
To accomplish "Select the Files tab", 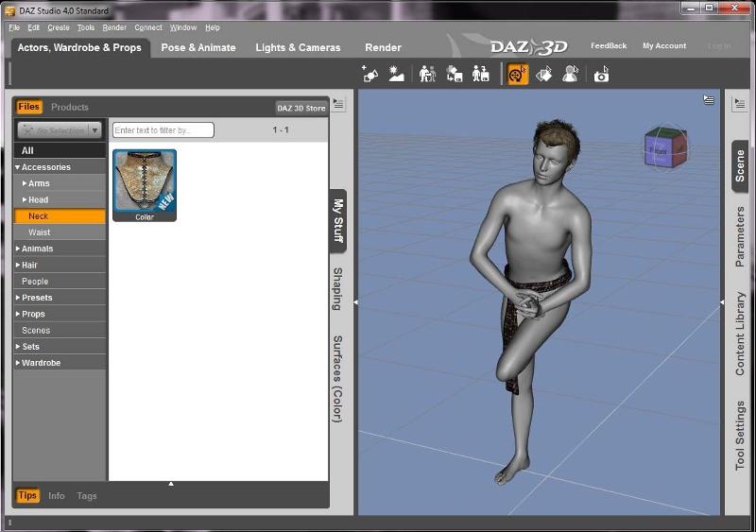I will [x=29, y=107].
